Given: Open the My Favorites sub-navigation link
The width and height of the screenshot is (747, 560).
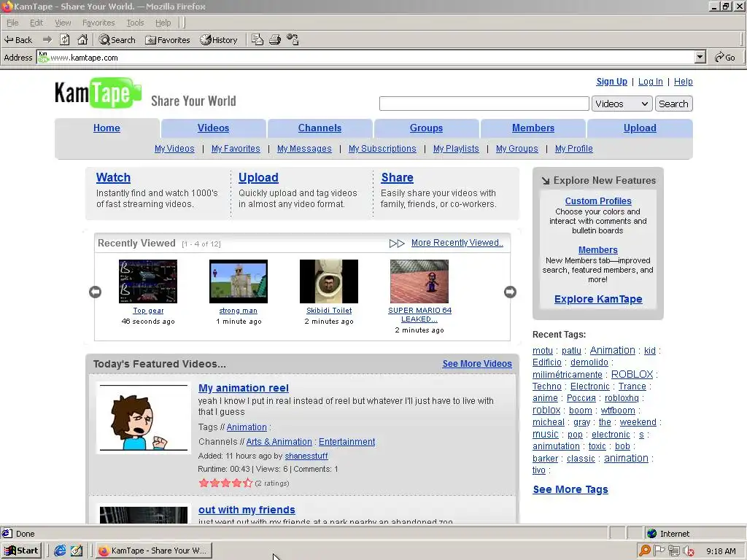Looking at the screenshot, I should point(236,149).
